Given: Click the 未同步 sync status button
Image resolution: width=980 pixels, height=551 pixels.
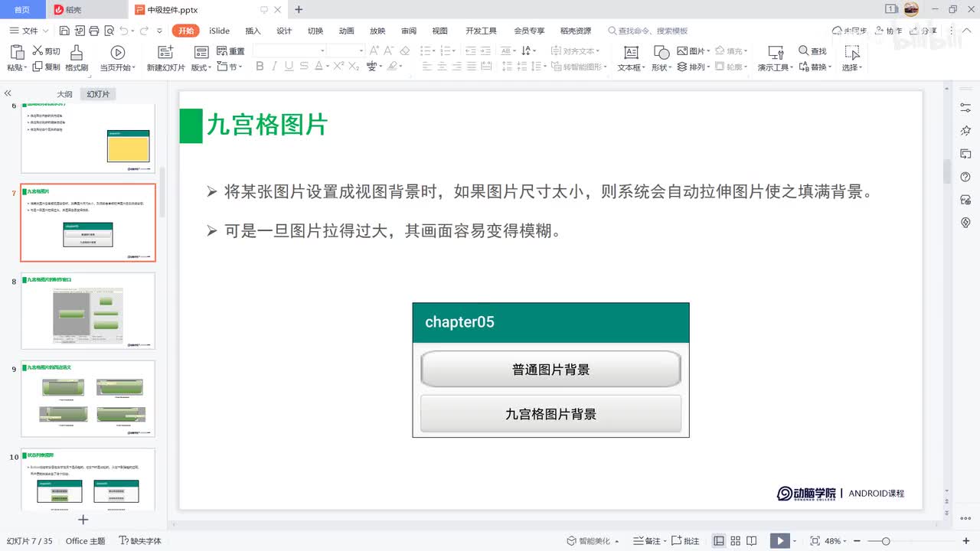Looking at the screenshot, I should pos(849,31).
